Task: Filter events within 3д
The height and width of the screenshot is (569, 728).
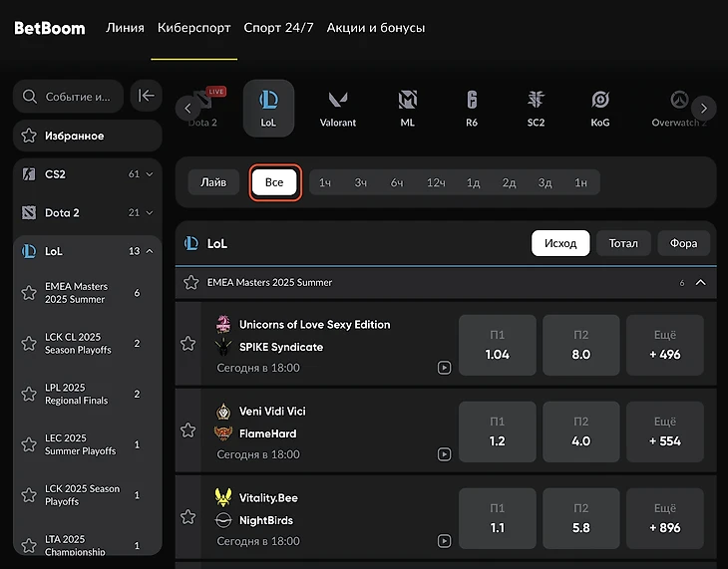Action: [x=546, y=183]
